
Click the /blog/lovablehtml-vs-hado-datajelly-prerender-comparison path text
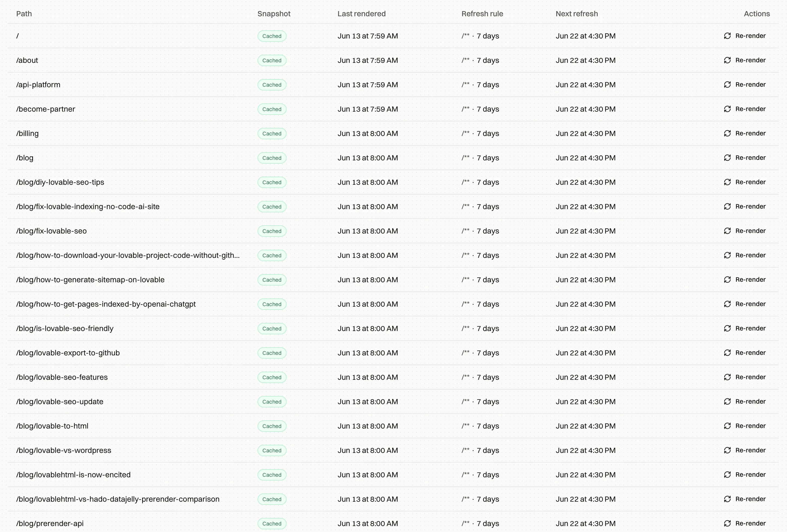click(x=118, y=499)
